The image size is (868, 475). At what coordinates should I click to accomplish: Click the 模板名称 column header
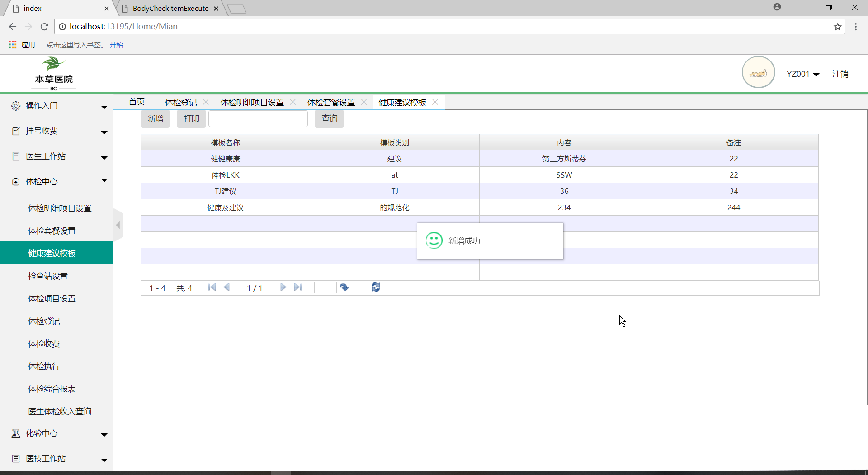[225, 142]
